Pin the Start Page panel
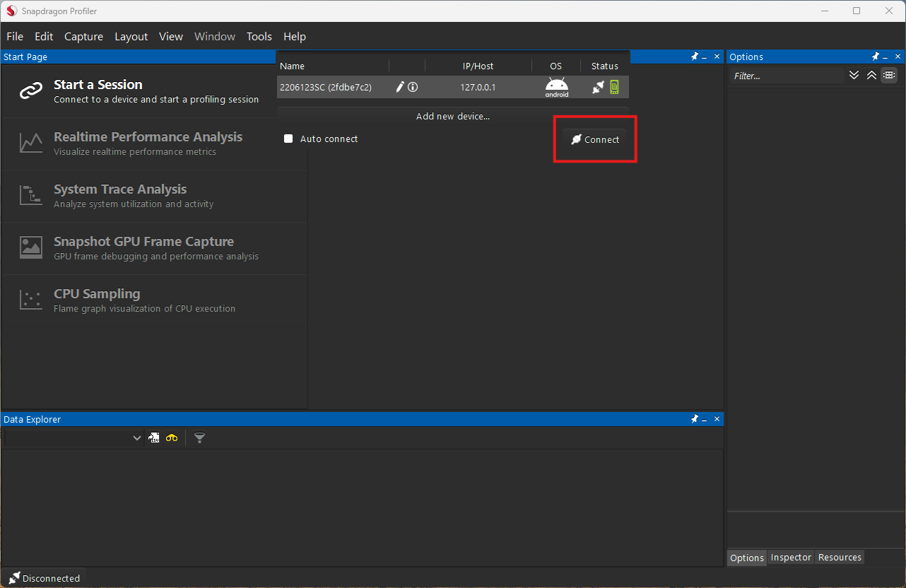 click(x=695, y=57)
